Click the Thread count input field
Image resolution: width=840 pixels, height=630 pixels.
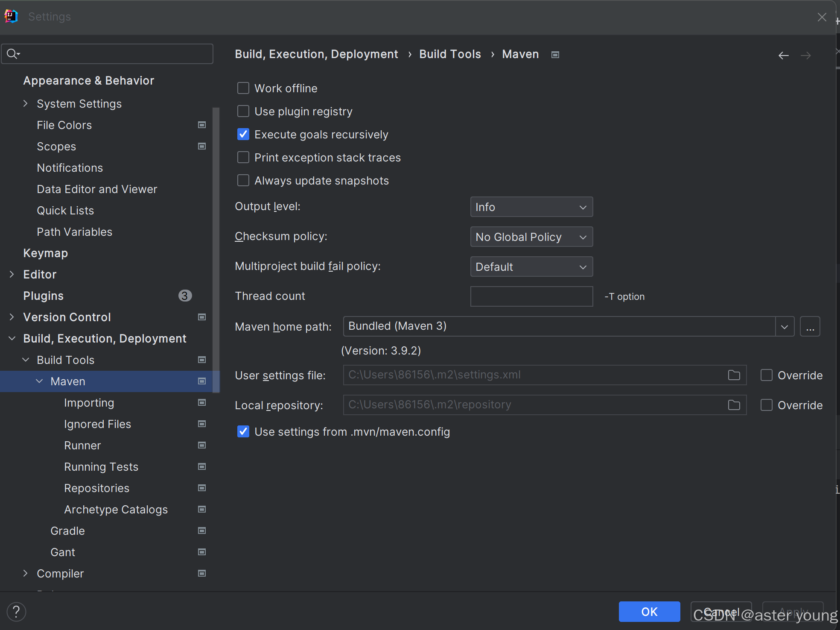pyautogui.click(x=531, y=296)
